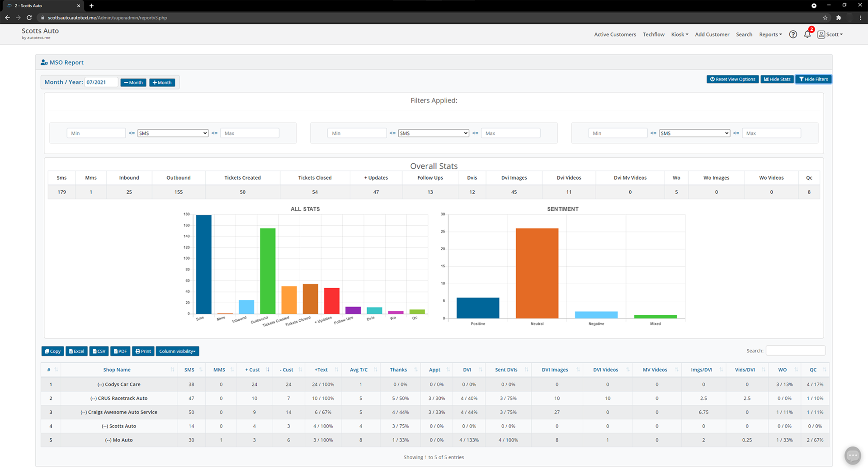Open the Reports menu
Image resolution: width=868 pixels, height=475 pixels.
(770, 34)
